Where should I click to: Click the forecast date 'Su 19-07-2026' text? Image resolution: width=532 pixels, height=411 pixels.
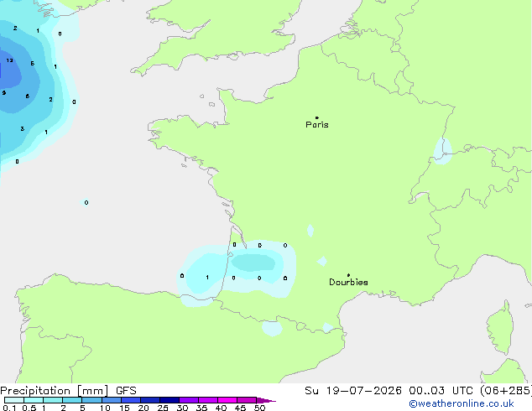353,391
